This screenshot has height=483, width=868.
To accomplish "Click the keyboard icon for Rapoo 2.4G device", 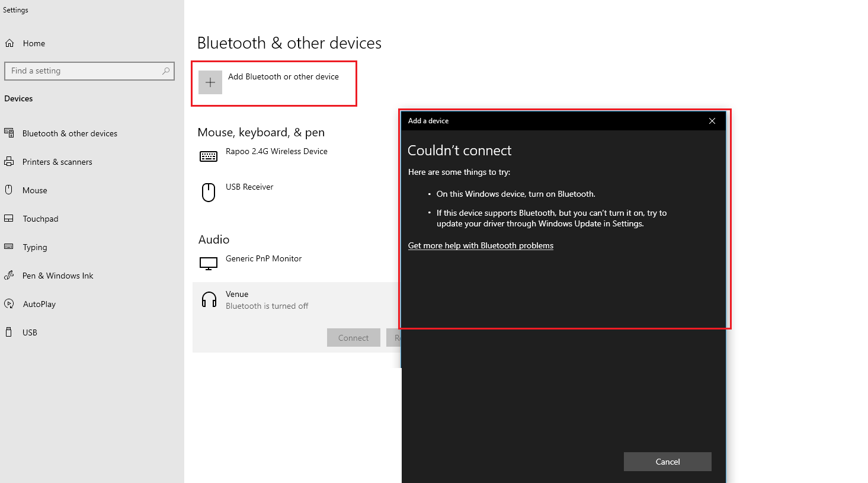I will pos(209,156).
